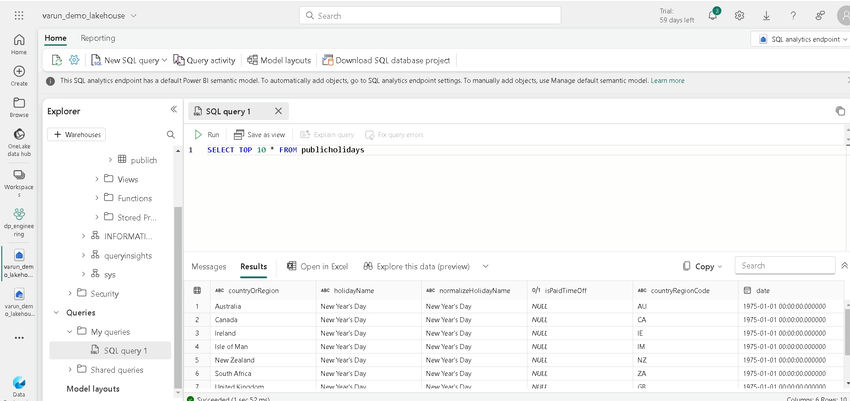Switch to Messages tab
850x401 pixels.
[x=209, y=266]
